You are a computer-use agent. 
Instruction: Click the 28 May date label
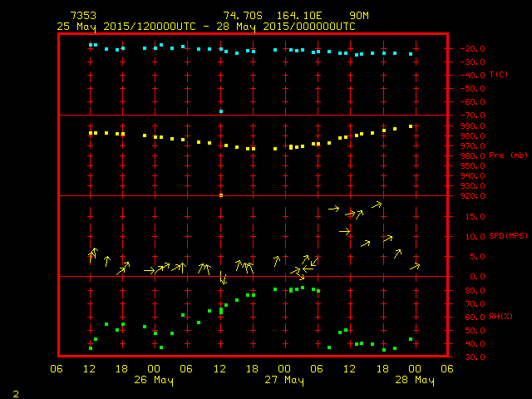414,381
